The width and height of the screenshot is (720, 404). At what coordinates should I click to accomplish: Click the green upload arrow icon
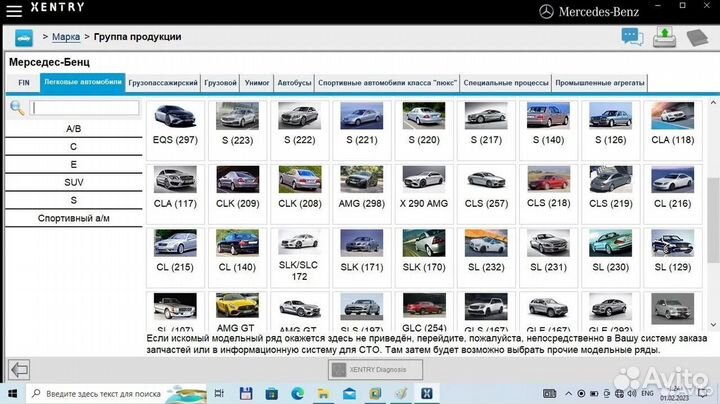point(664,36)
